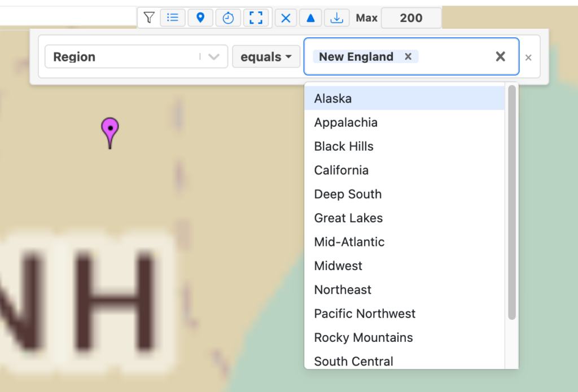Set the Max value field showing 200
This screenshot has width=578, height=392.
coord(411,17)
